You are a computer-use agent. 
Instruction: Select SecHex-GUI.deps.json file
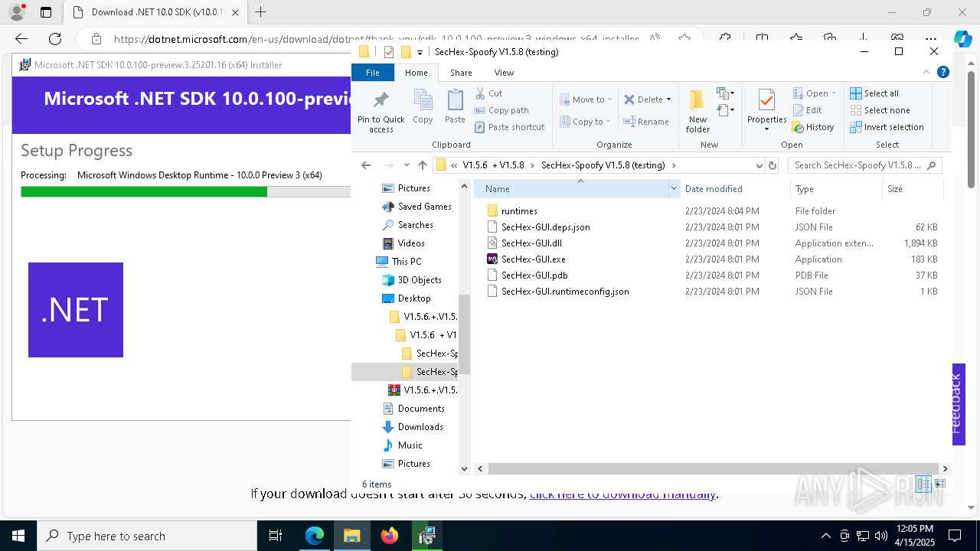pos(545,227)
